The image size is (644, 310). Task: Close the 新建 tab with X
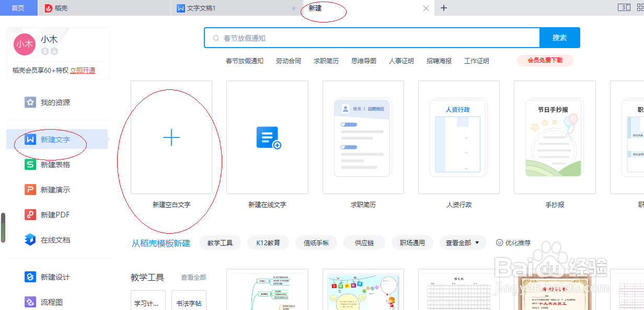425,8
